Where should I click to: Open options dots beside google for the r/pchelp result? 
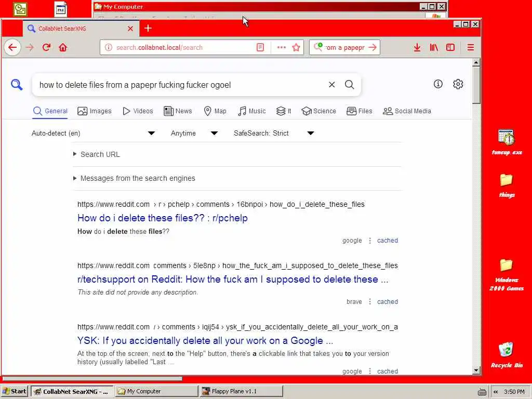point(370,241)
